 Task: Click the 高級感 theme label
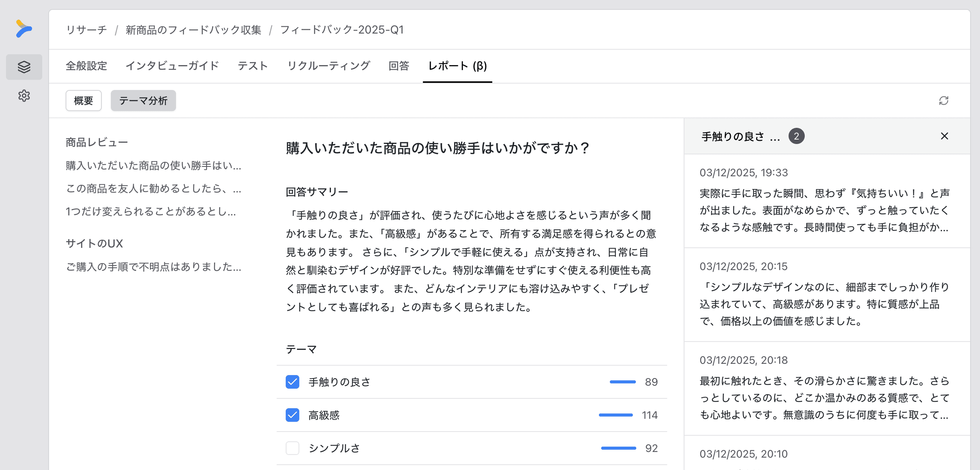(324, 415)
